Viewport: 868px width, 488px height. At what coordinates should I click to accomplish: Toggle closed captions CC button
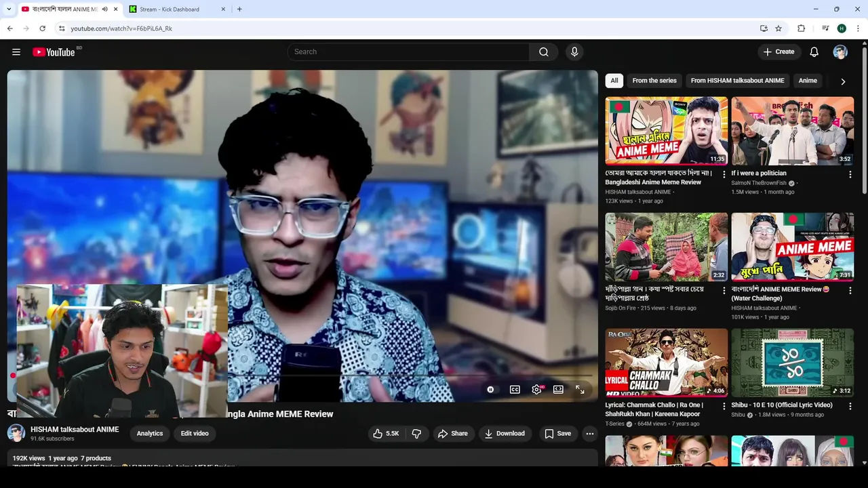515,390
